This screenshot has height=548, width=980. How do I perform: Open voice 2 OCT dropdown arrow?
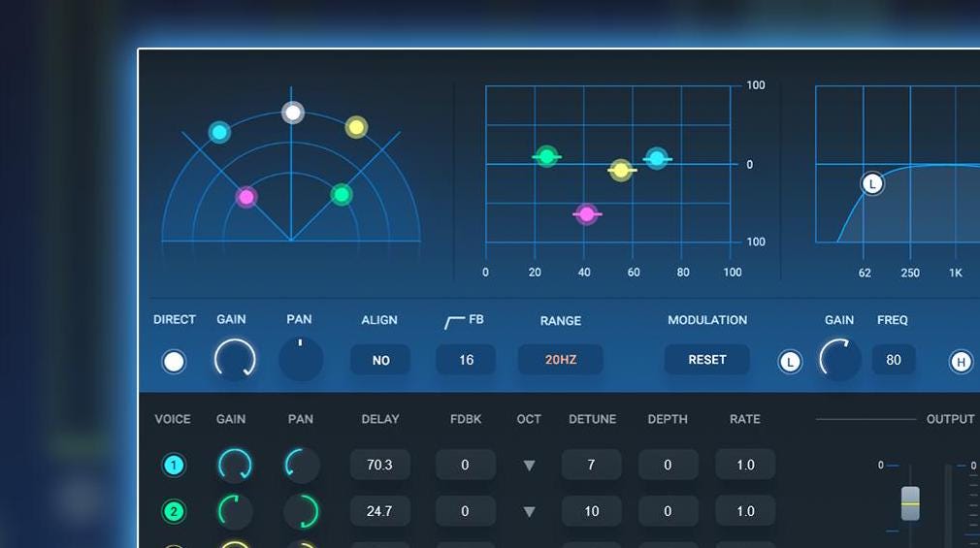coord(530,512)
